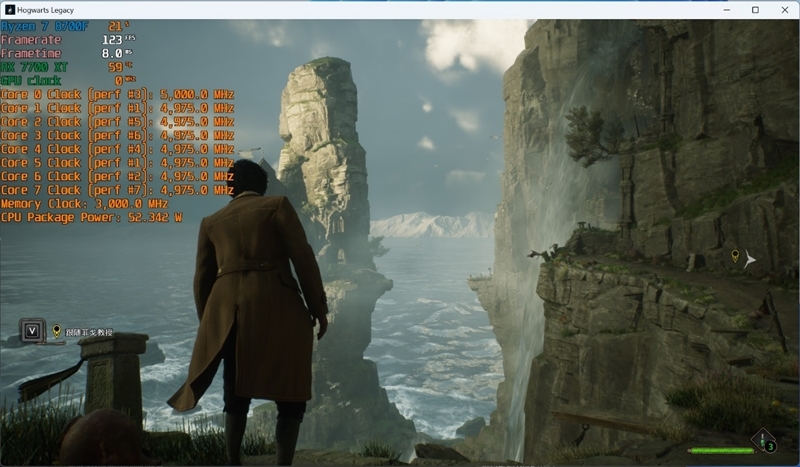Image resolution: width=800 pixels, height=467 pixels.
Task: Click the quest objective text 跟随菲戈教授
Action: 89,332
